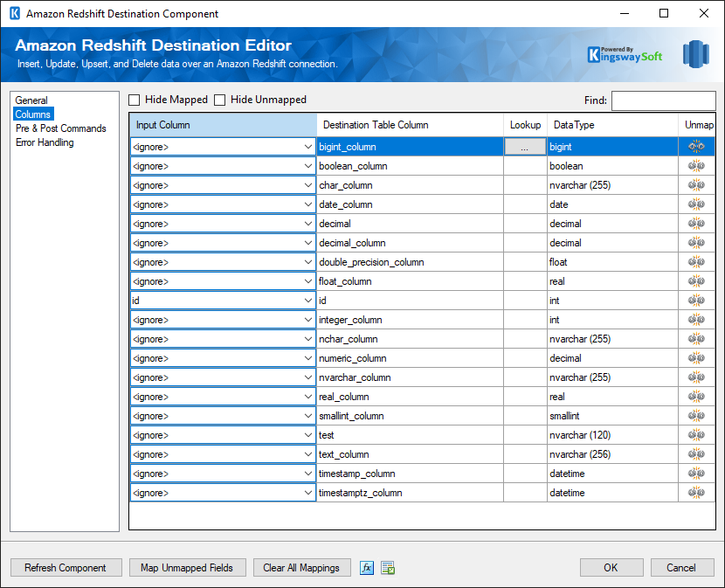Click the KingswaySoft logo
The width and height of the screenshot is (725, 588).
click(625, 55)
